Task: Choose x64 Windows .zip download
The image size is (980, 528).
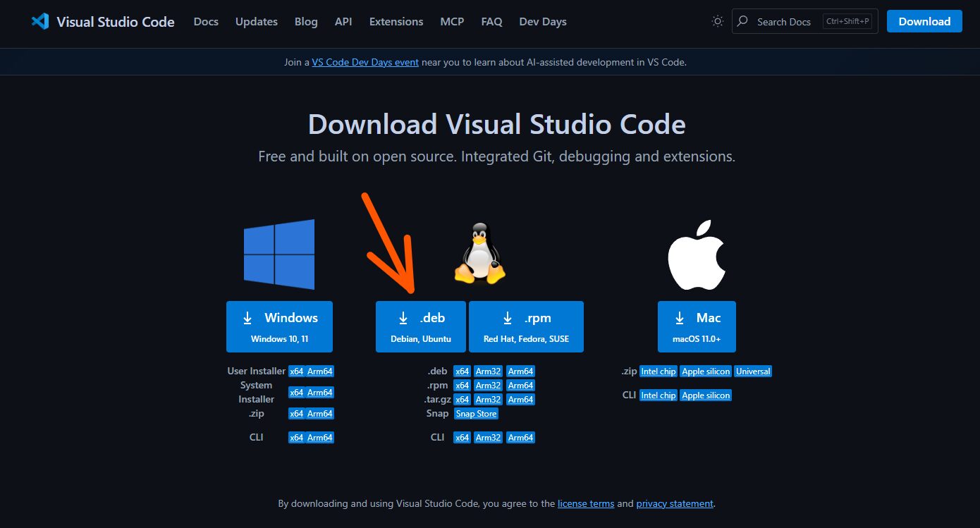Action: 296,414
